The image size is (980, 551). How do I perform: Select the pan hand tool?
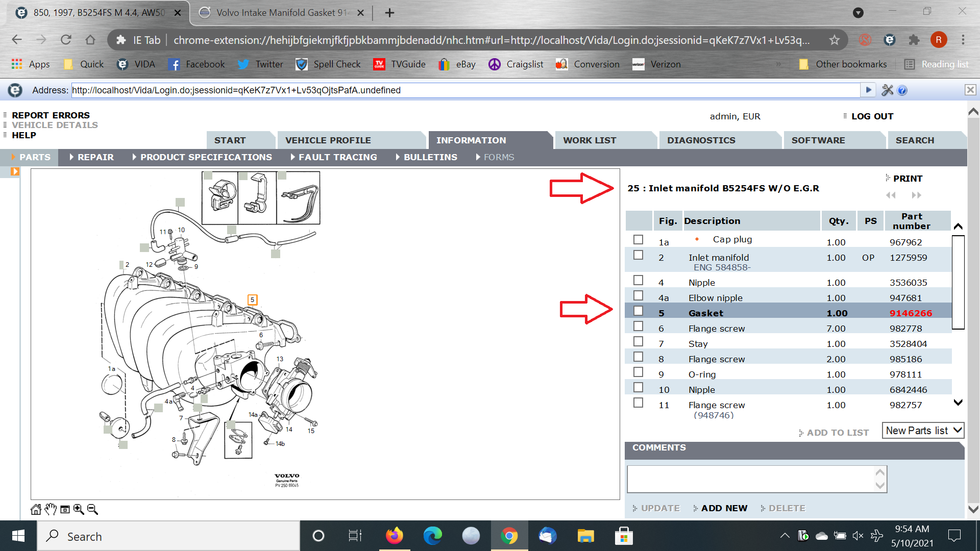[x=50, y=509]
